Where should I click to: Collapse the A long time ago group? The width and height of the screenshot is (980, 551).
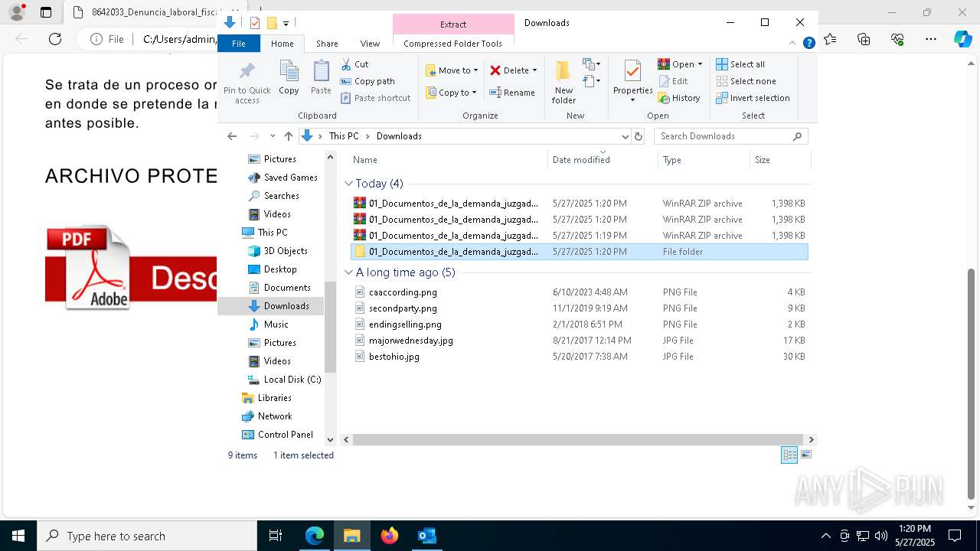tap(348, 272)
